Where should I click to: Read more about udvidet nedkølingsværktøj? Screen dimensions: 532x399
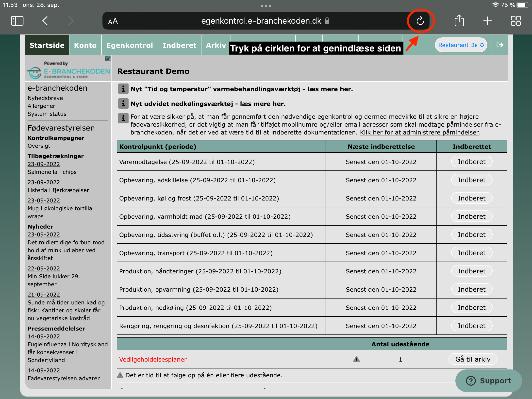tap(208, 104)
